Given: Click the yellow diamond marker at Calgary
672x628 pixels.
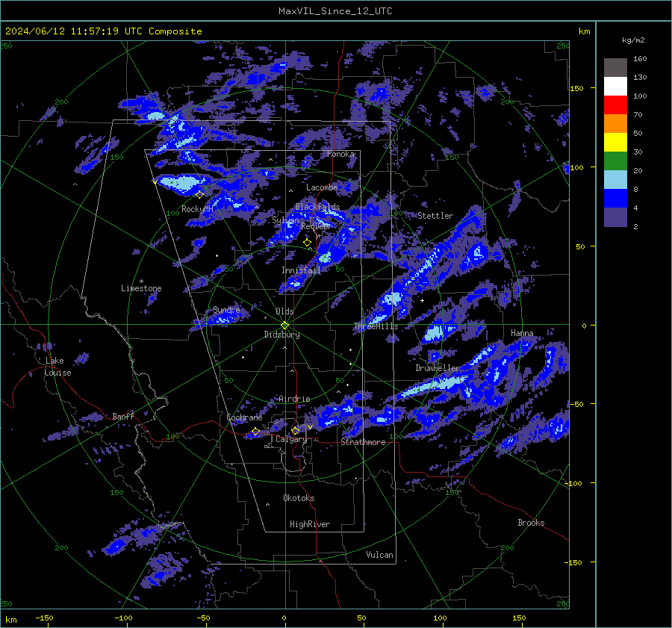Looking at the screenshot, I should [x=295, y=430].
